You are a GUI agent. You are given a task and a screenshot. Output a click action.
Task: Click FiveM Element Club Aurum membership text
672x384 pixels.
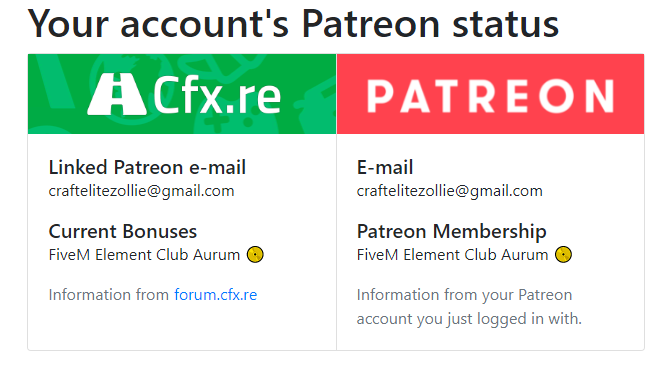point(452,255)
